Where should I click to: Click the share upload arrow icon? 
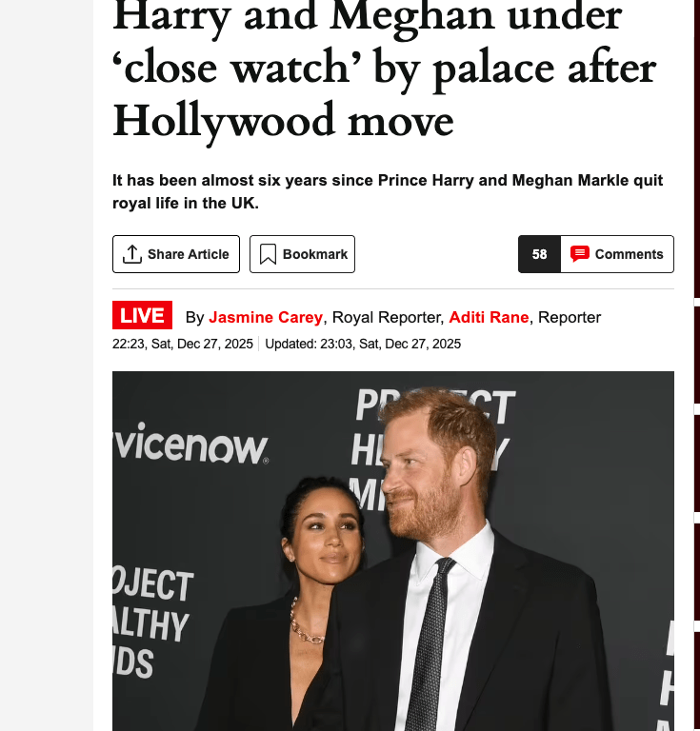132,254
